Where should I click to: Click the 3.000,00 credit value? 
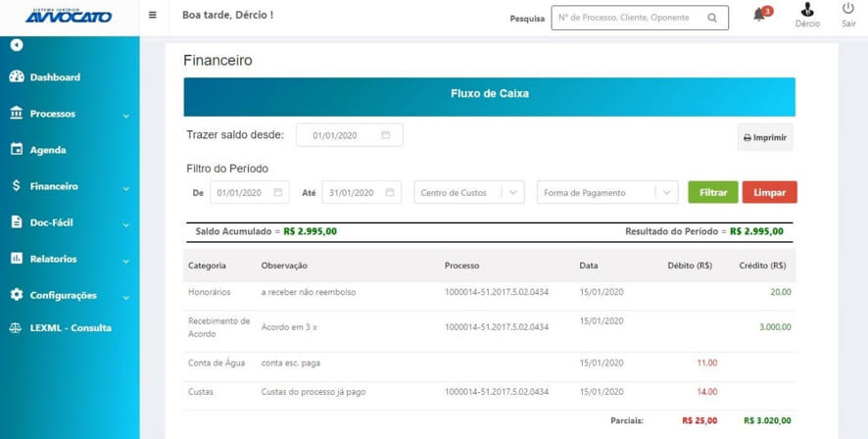[x=775, y=326]
